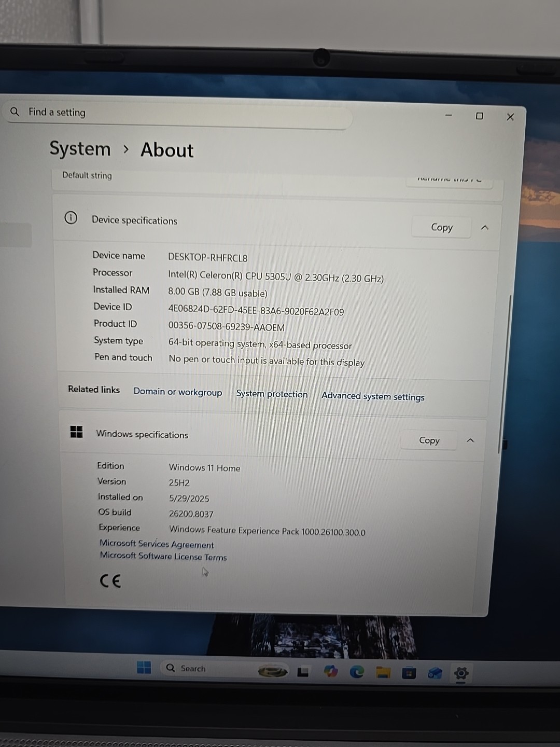
Task: Click the Default string text
Action: pos(87,175)
